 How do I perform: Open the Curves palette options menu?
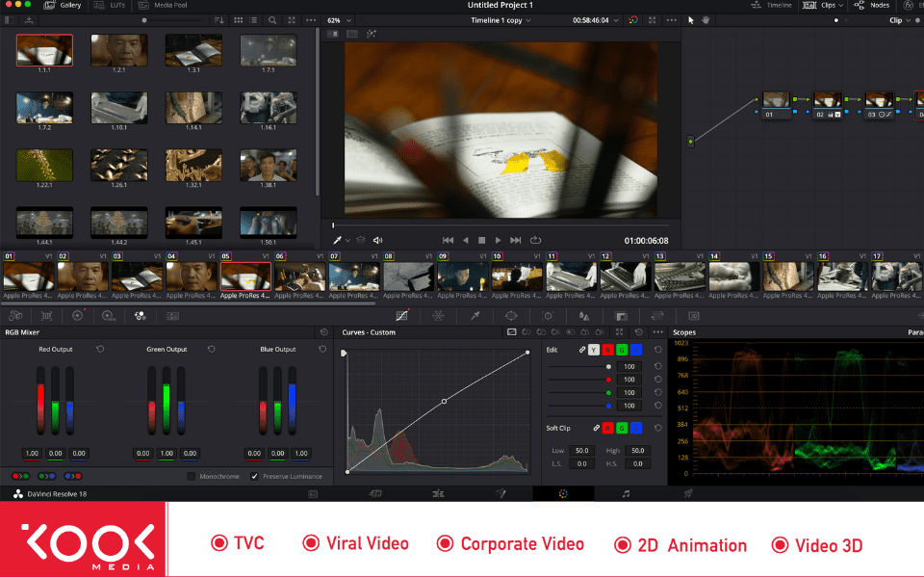point(658,332)
